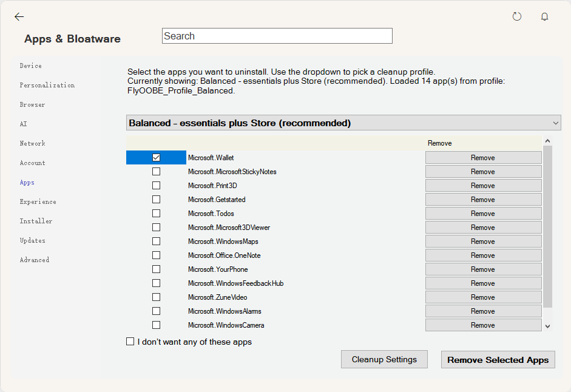571x392 pixels.
Task: Open the Browser section in sidebar
Action: point(32,105)
